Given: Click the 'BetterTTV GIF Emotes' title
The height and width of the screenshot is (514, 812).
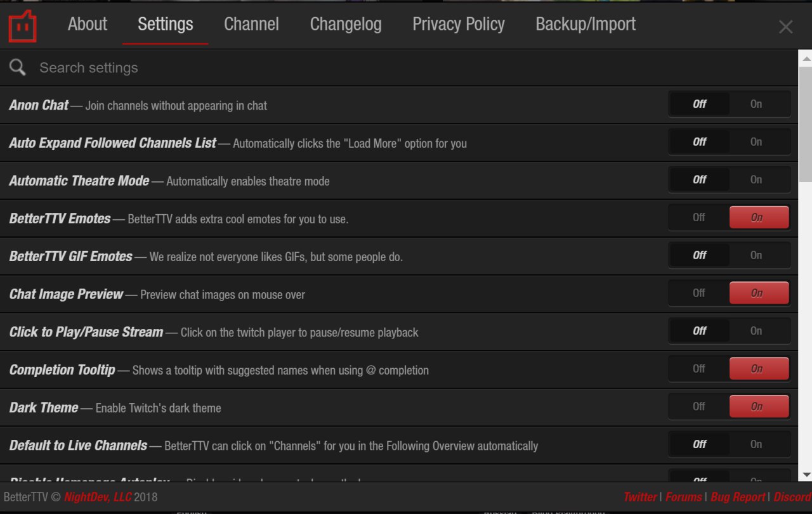Looking at the screenshot, I should pos(70,257).
